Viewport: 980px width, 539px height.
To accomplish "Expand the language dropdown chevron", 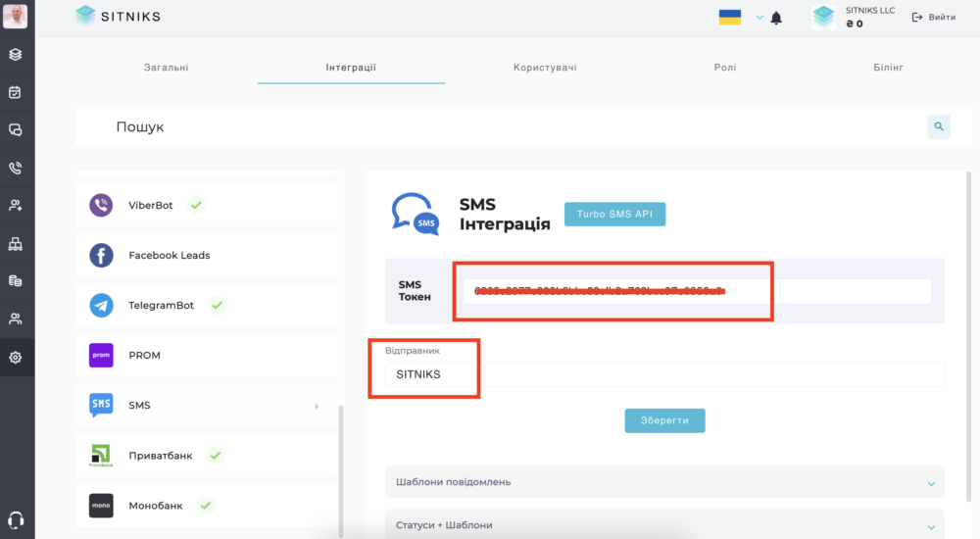I will point(759,18).
